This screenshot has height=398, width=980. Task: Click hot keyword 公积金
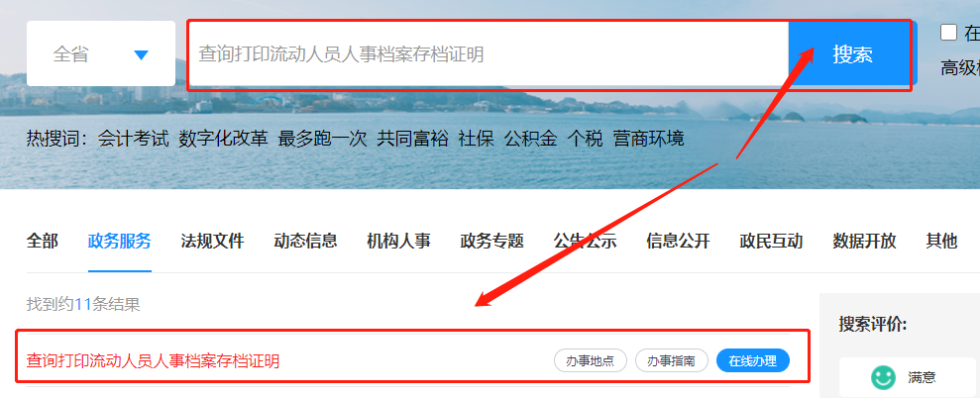click(530, 139)
